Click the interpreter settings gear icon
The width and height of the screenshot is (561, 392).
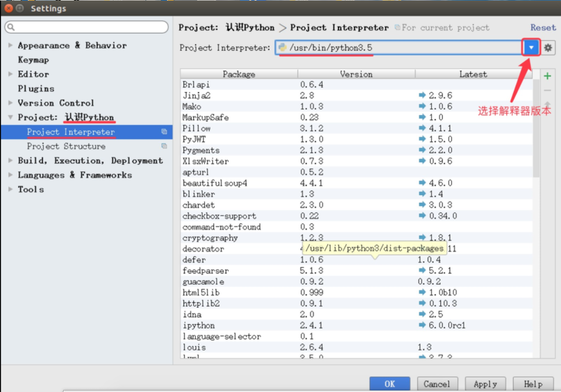coord(548,47)
